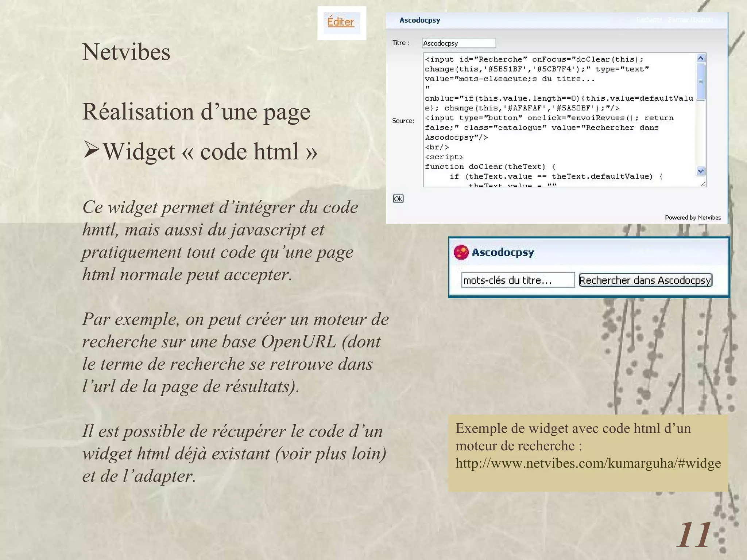Viewport: 747px width, 560px height.
Task: Click the Source scrollbar thumb
Action: (x=701, y=82)
